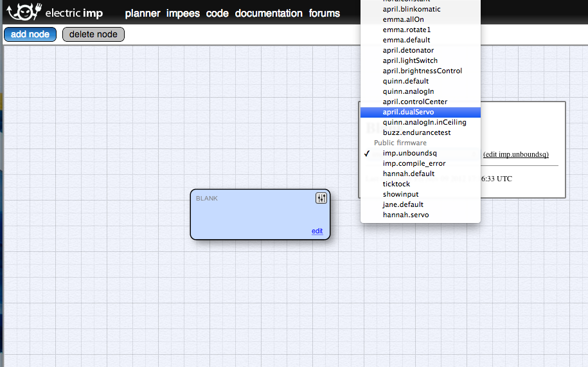
Task: Select the BLANK node box
Action: pyautogui.click(x=260, y=215)
